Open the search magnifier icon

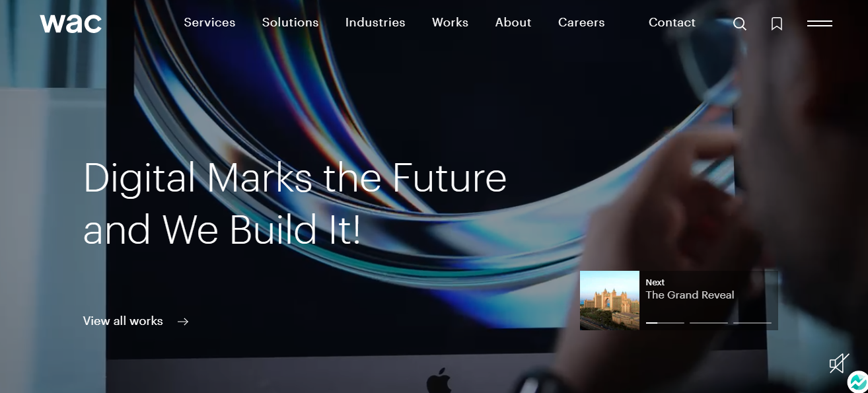pyautogui.click(x=740, y=24)
